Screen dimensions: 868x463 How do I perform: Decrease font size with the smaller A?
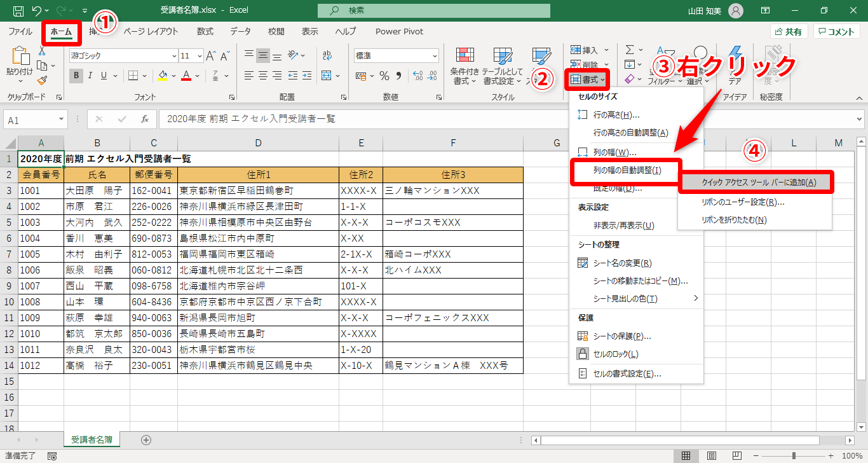[225, 55]
